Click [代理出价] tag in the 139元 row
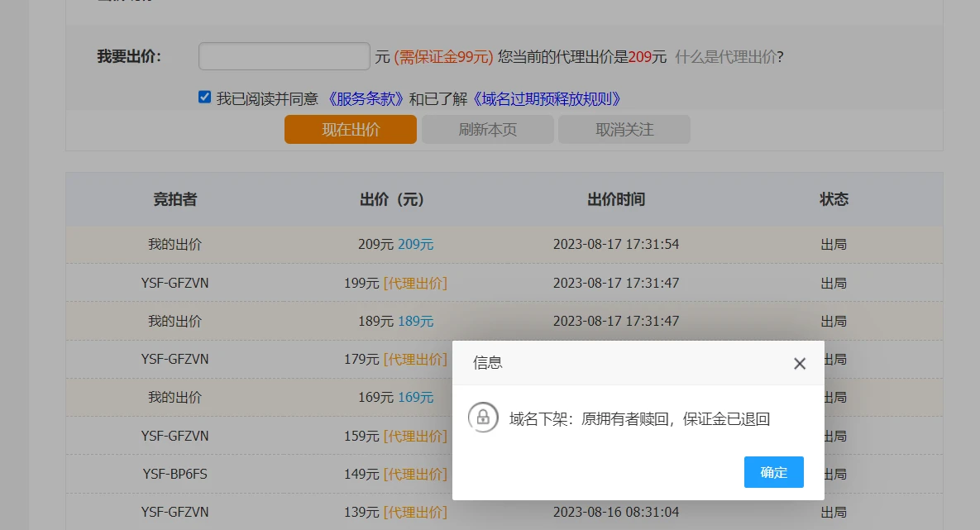The width and height of the screenshot is (980, 530). click(x=414, y=513)
